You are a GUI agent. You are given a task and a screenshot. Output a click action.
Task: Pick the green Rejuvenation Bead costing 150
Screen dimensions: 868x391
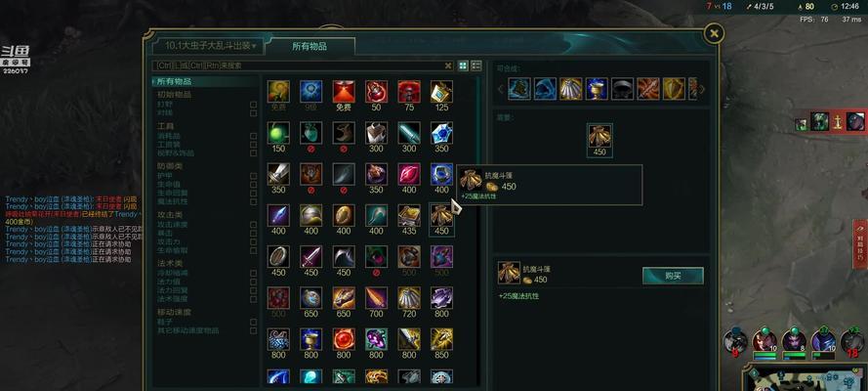pyautogui.click(x=278, y=133)
